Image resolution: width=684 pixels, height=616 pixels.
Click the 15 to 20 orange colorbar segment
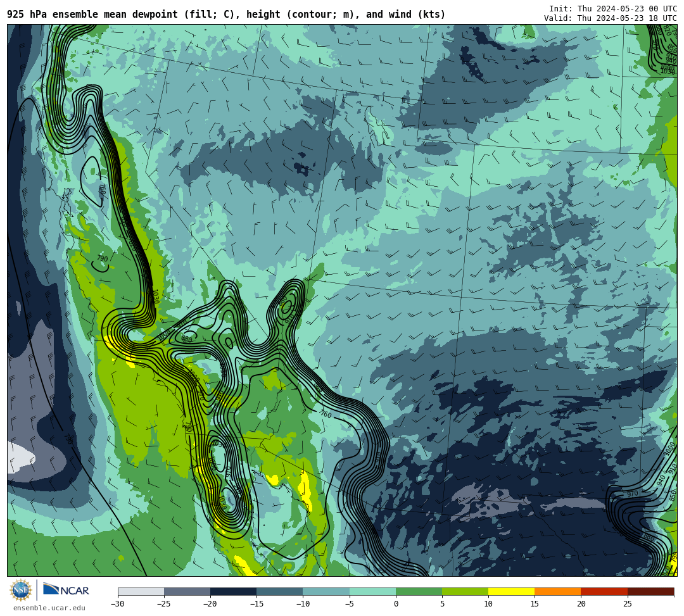(558, 591)
